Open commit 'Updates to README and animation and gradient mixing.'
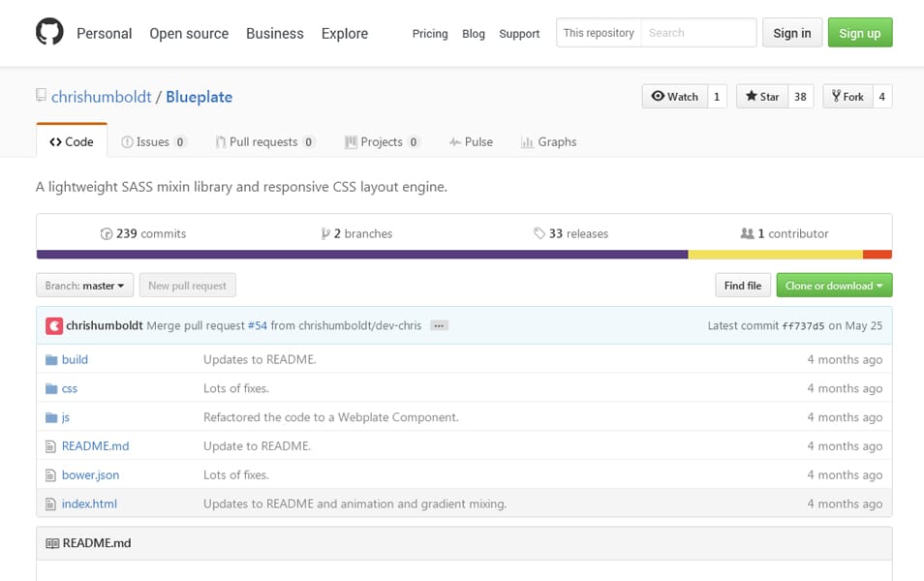Image resolution: width=924 pixels, height=581 pixels. coord(355,505)
